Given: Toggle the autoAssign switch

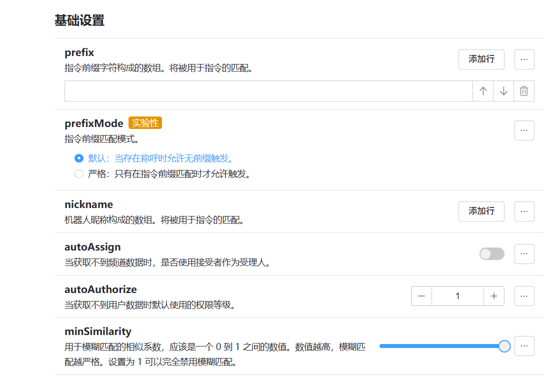Looking at the screenshot, I should pyautogui.click(x=492, y=254).
